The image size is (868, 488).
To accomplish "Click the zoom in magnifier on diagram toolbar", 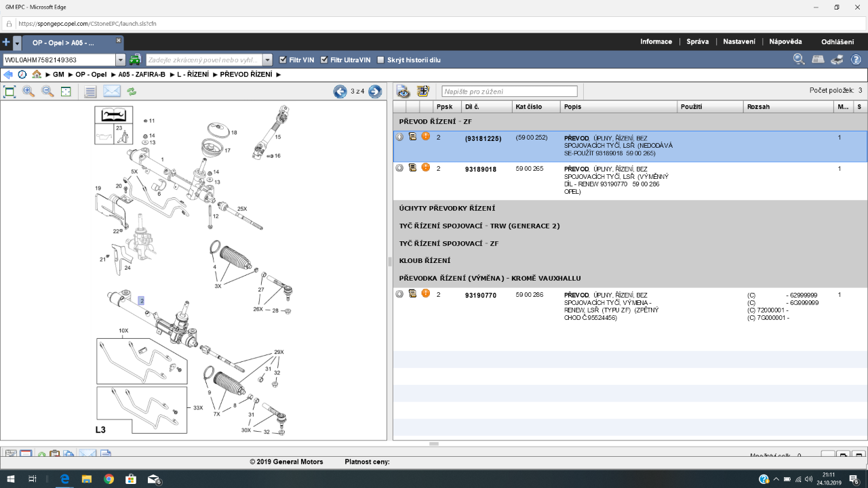I will [x=28, y=91].
